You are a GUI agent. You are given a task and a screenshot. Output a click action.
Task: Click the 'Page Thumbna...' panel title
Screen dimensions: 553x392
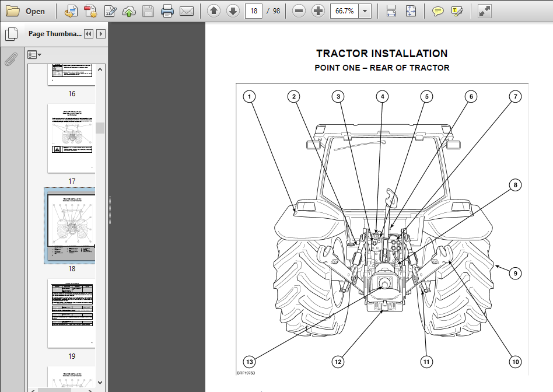[x=55, y=34]
